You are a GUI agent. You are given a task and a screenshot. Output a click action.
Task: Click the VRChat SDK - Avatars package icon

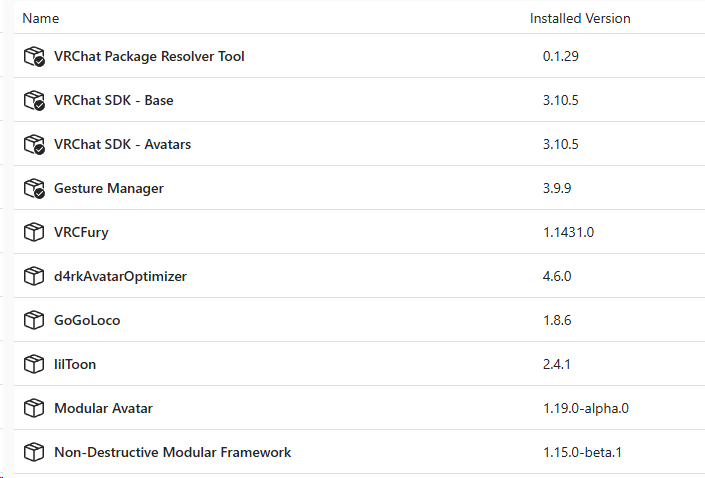[x=34, y=144]
